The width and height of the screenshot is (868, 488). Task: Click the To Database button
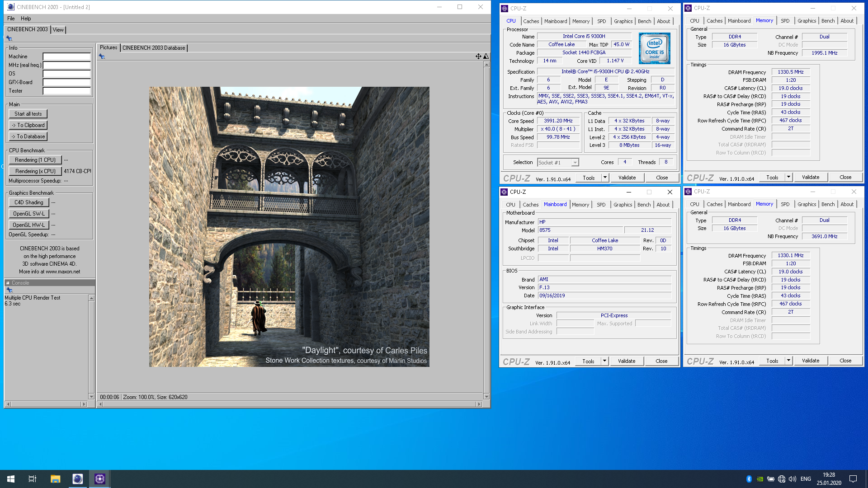(28, 136)
